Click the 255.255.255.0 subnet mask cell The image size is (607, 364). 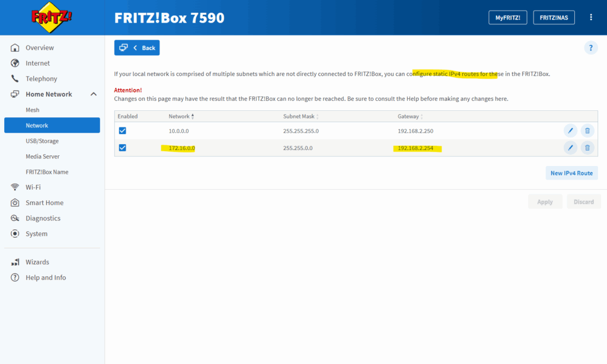[x=301, y=131]
